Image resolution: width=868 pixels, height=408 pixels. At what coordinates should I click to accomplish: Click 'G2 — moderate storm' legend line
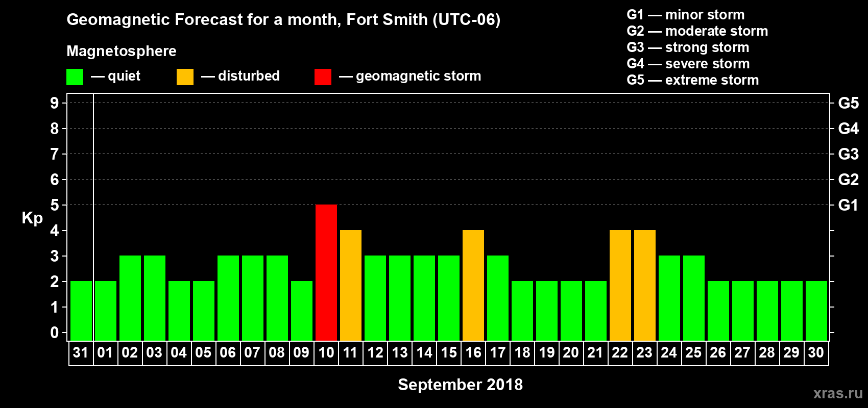point(697,31)
